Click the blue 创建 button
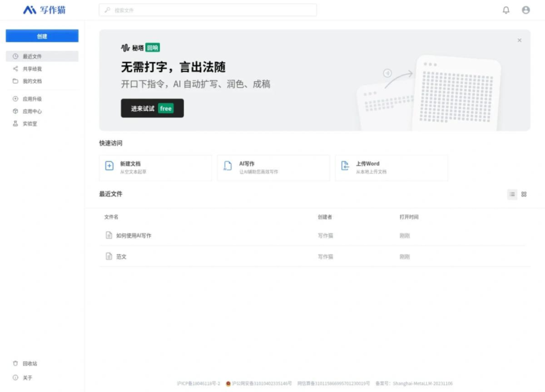Image resolution: width=545 pixels, height=392 pixels. (42, 36)
